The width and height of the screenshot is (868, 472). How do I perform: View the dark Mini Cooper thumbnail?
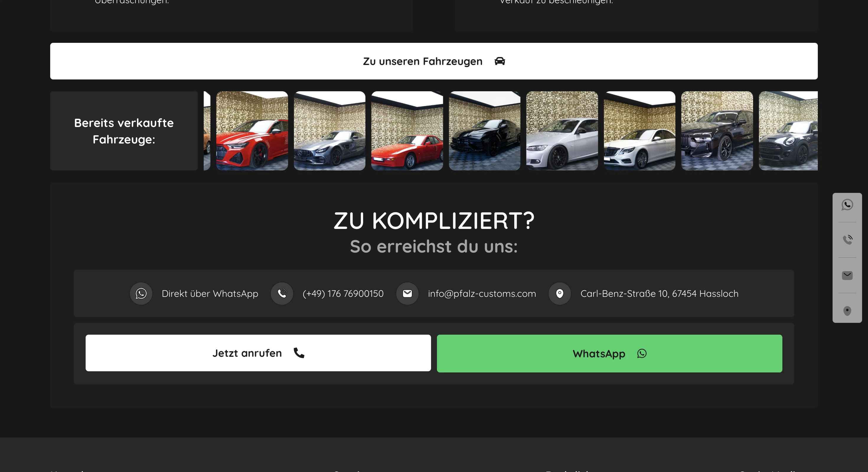(788, 131)
